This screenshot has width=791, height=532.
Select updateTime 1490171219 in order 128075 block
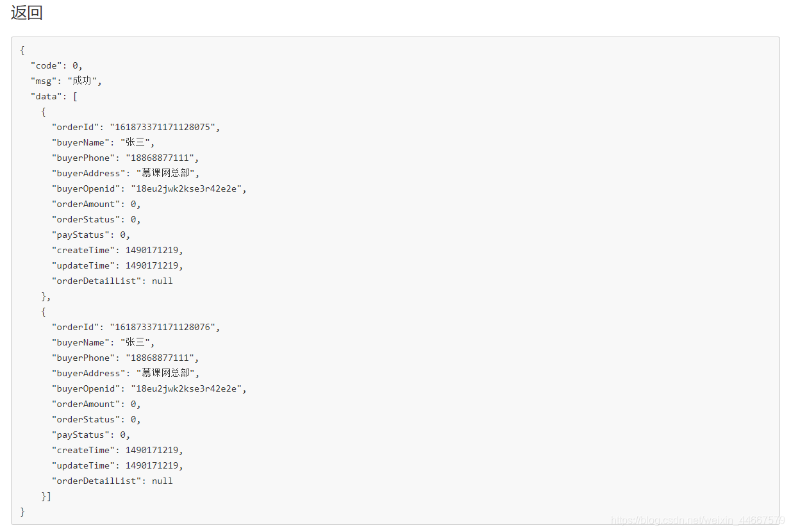(117, 265)
